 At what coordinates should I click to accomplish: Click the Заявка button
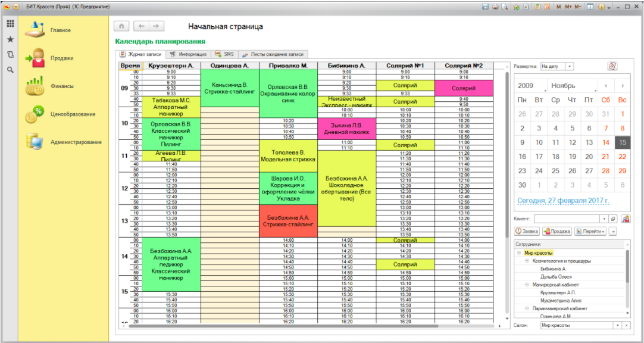[527, 232]
